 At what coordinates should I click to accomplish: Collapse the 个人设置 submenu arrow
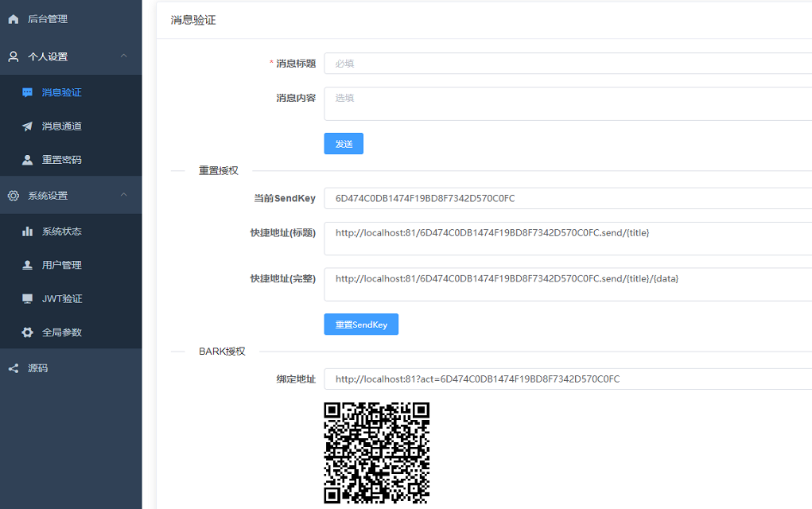pos(123,56)
